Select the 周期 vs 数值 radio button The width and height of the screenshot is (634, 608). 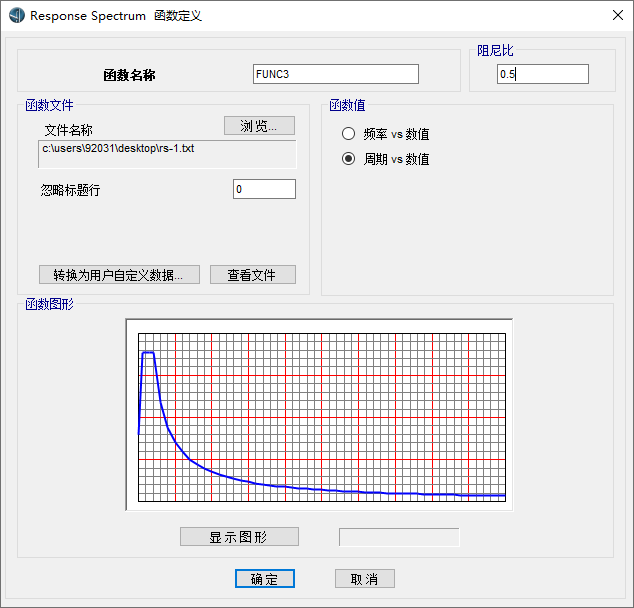pyautogui.click(x=349, y=159)
